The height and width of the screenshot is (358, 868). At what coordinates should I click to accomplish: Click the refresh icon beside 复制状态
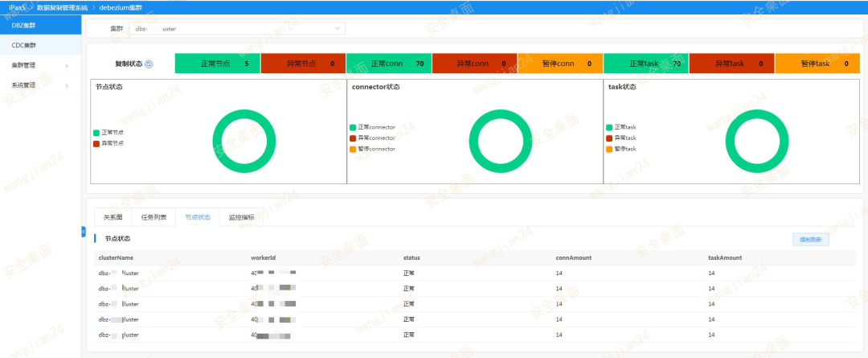click(x=149, y=64)
